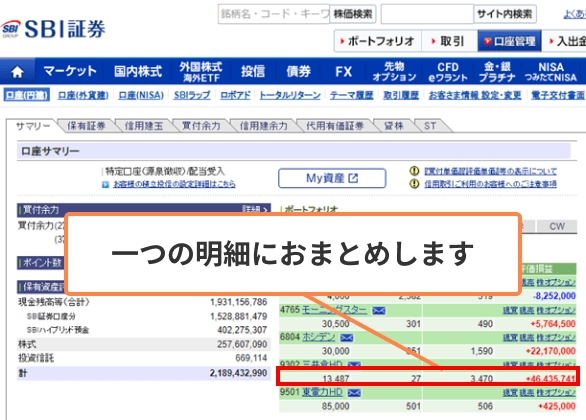Click 株オプション in the 東電力HD row
Image resolution: width=586 pixels, height=420 pixels.
pyautogui.click(x=556, y=393)
